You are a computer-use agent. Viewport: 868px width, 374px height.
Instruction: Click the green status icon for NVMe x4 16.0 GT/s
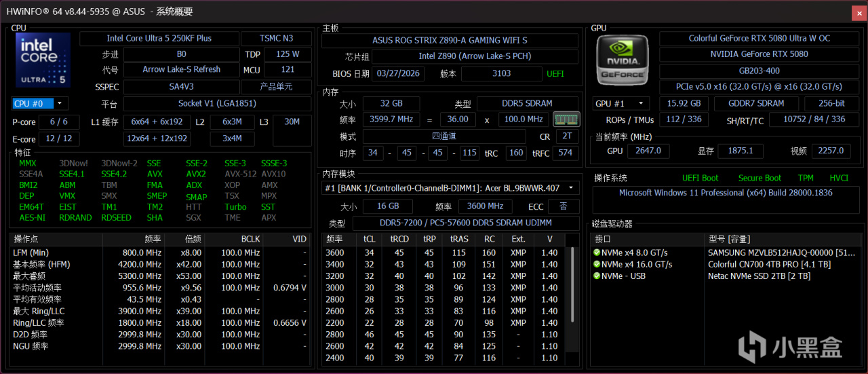click(x=597, y=264)
